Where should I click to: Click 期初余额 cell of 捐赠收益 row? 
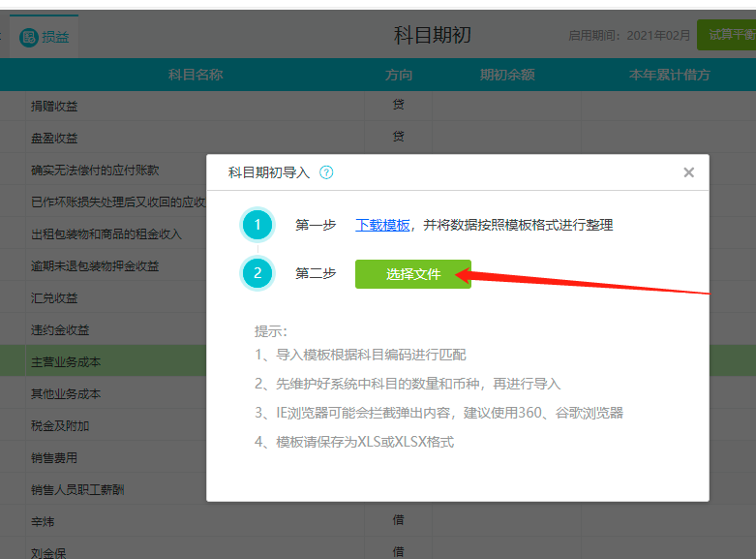(506, 107)
